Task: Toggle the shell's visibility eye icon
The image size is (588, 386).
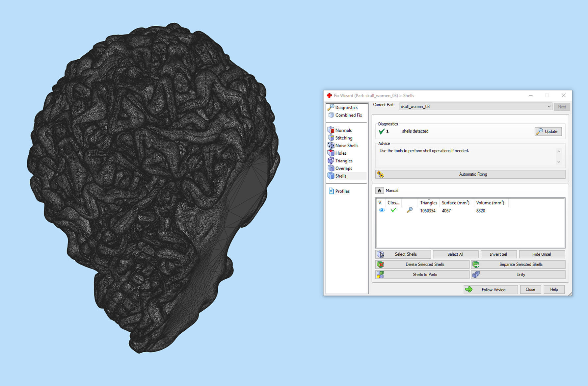Action: pos(382,210)
